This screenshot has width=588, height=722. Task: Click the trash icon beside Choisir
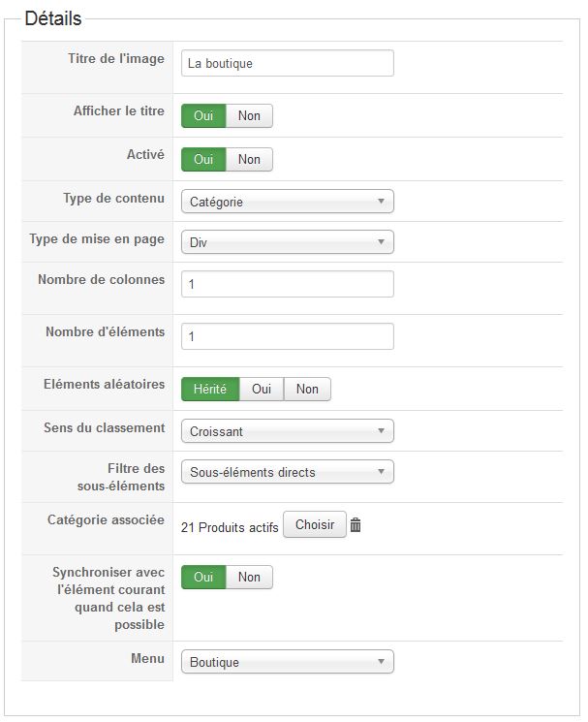[x=356, y=524]
